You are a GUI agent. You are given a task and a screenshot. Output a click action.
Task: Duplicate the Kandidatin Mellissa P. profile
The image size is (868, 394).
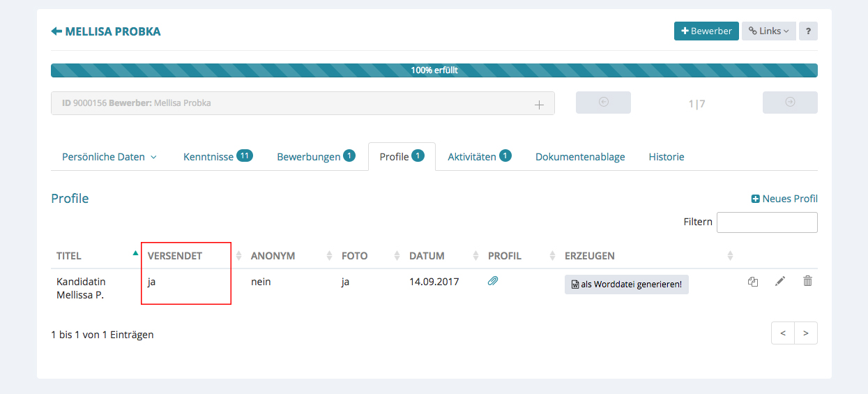752,282
